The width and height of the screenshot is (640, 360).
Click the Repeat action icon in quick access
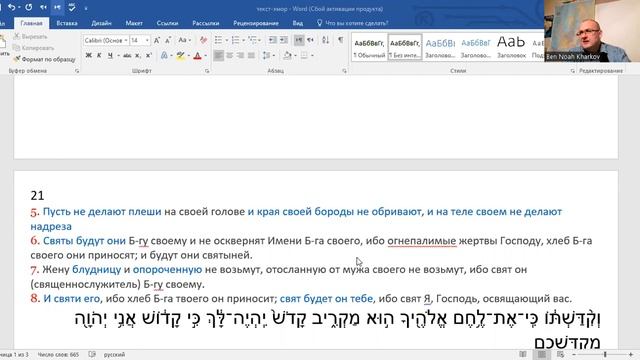(29, 7)
